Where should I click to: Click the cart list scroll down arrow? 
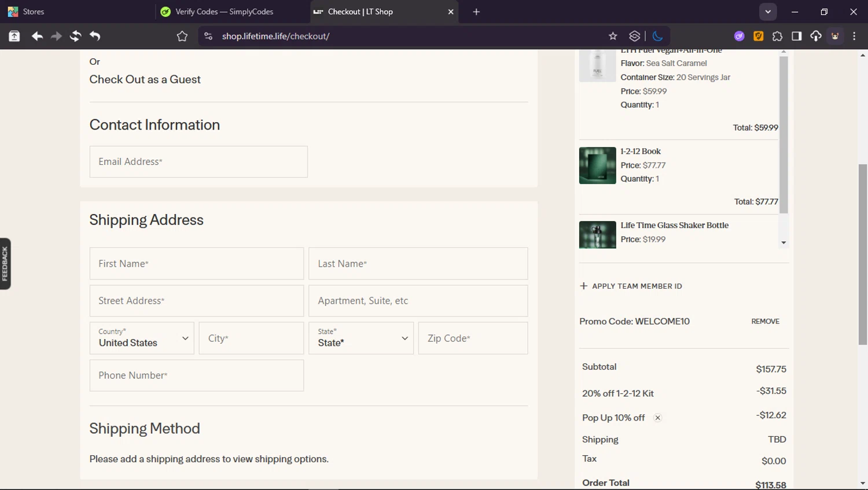tap(784, 242)
